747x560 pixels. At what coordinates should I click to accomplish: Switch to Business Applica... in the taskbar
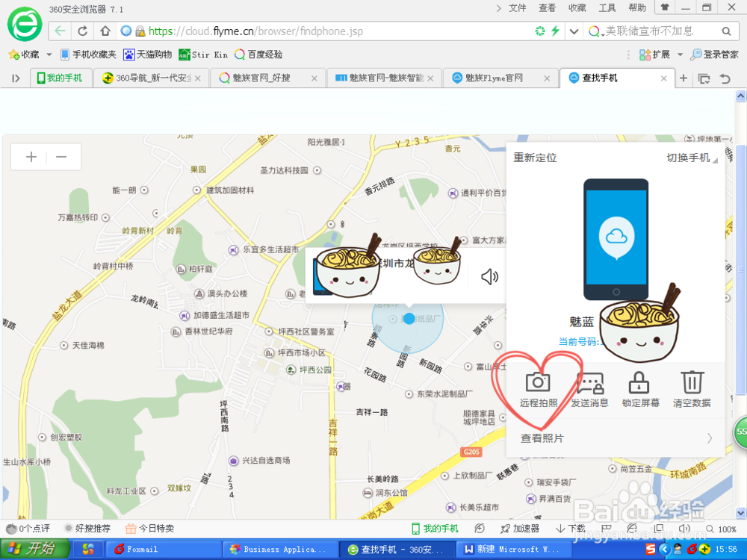(x=280, y=550)
